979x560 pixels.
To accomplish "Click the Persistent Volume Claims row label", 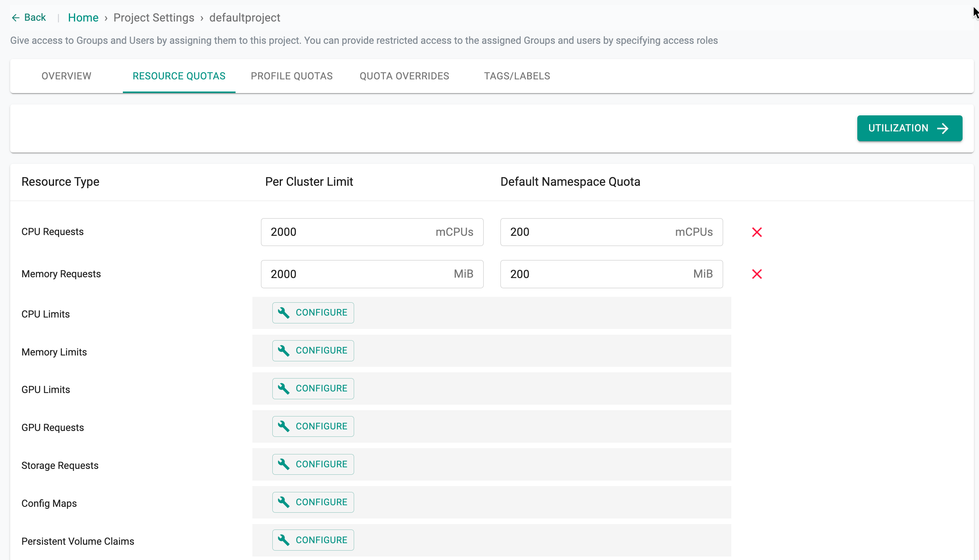I will tap(78, 542).
